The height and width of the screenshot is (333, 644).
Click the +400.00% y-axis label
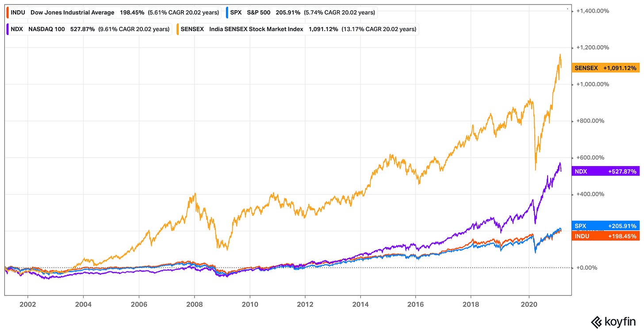(590, 194)
